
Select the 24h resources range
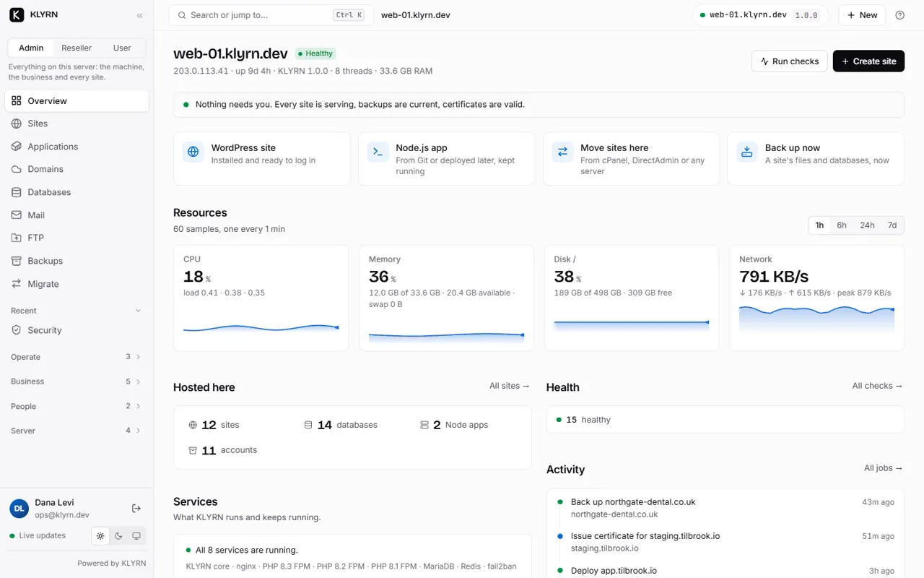click(867, 225)
